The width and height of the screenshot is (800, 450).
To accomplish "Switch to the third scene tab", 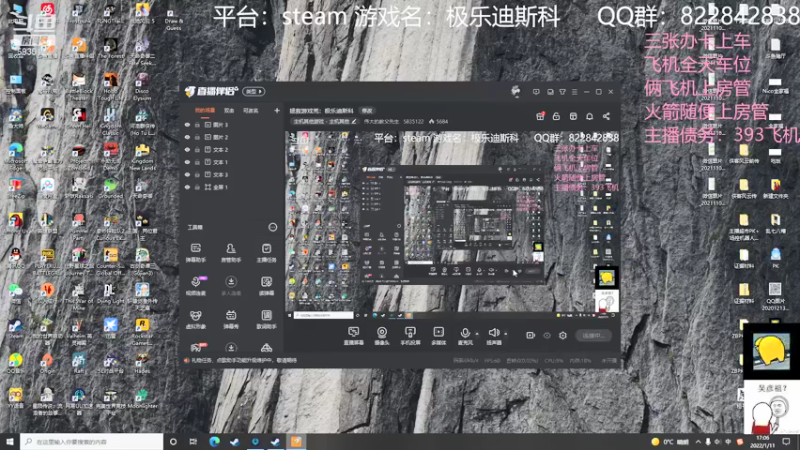I will tap(251, 110).
